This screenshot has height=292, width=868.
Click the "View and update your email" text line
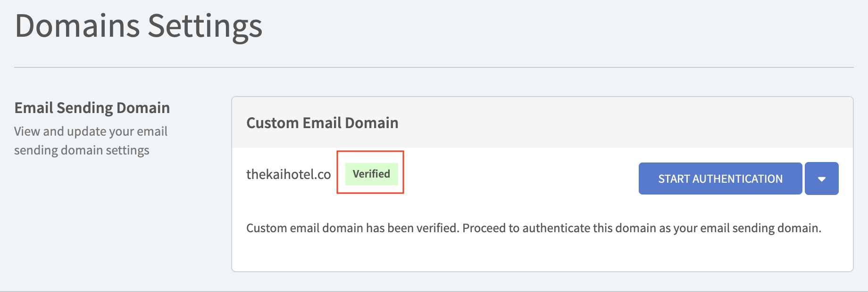(x=91, y=131)
